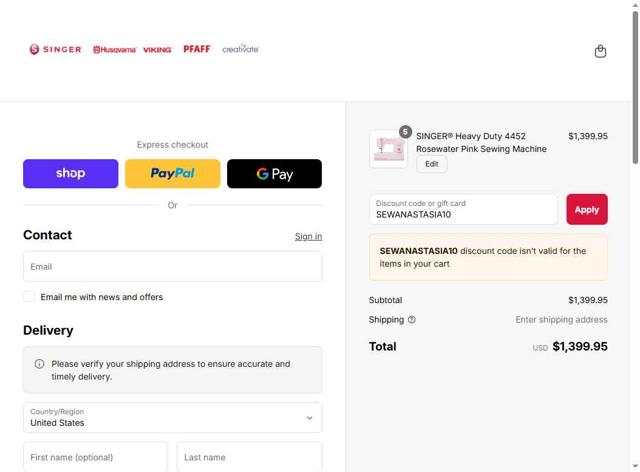Open the Country/Region dropdown
The width and height of the screenshot is (640, 472).
click(173, 418)
